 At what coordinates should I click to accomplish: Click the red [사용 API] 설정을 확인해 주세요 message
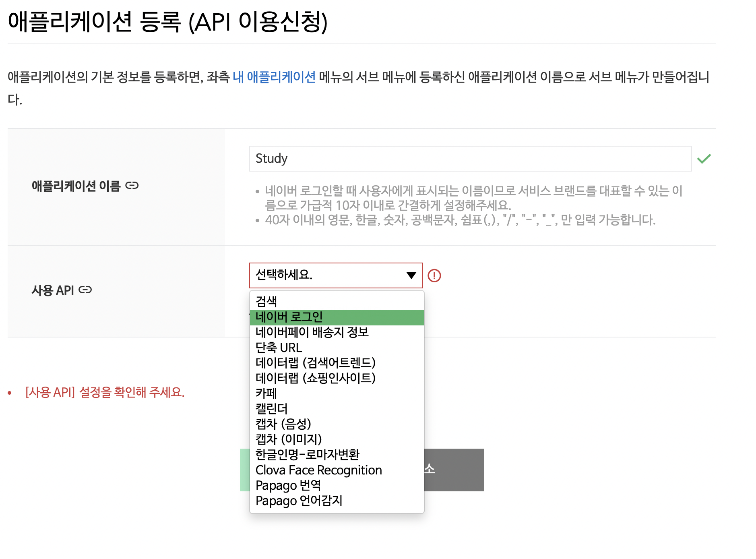105,392
